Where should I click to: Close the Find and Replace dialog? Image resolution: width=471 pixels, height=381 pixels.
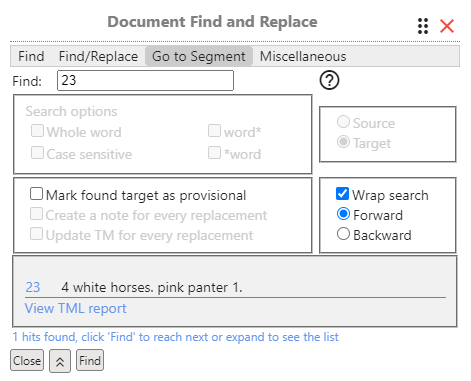pyautogui.click(x=447, y=26)
